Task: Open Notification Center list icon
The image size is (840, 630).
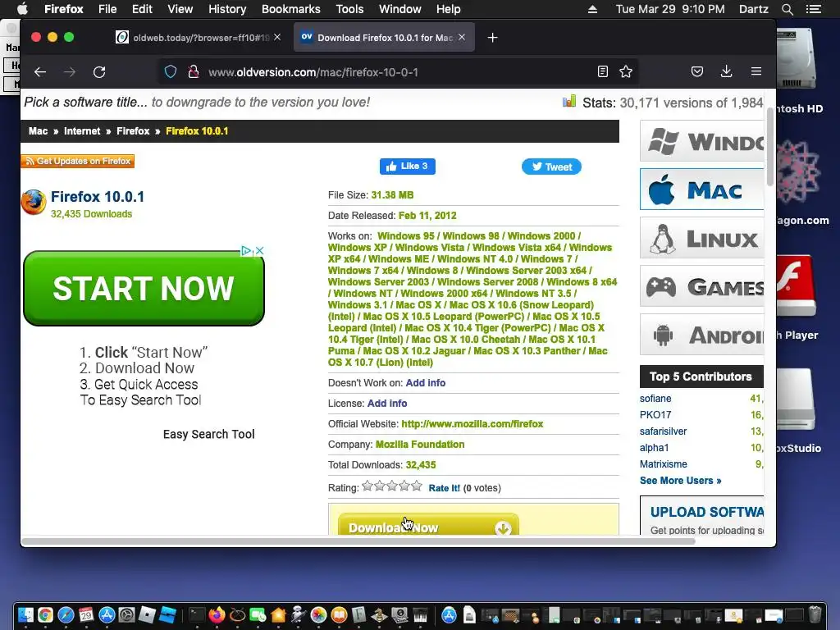Action: click(x=814, y=9)
